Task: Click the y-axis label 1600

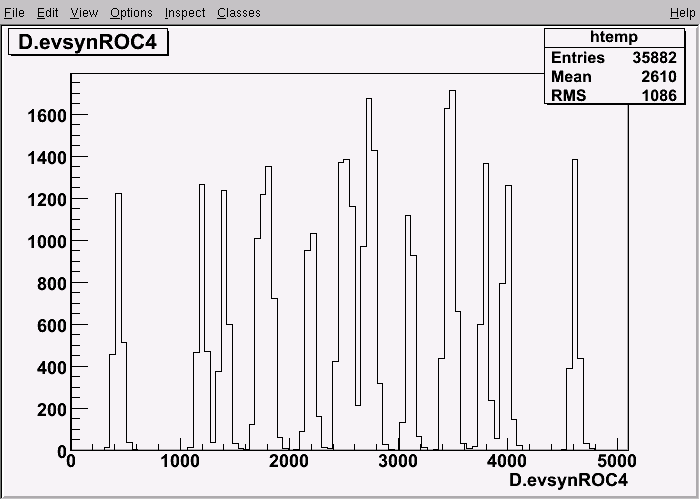Action: (47, 116)
